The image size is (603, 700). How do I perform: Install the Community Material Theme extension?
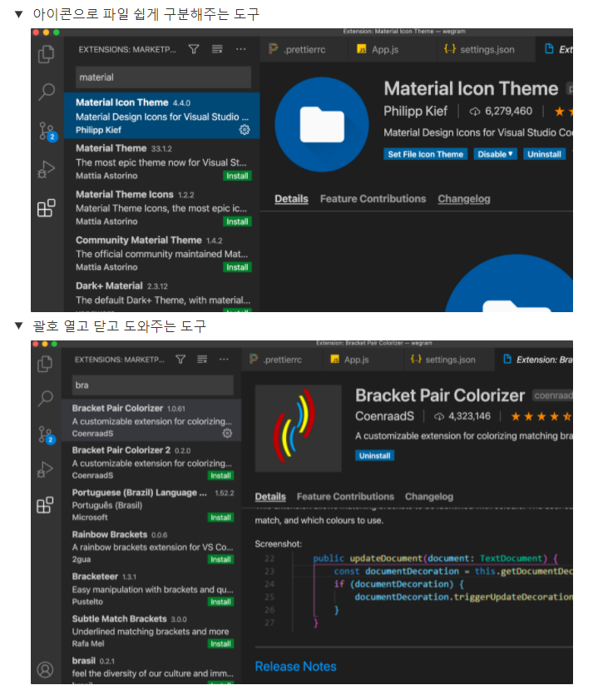237,267
